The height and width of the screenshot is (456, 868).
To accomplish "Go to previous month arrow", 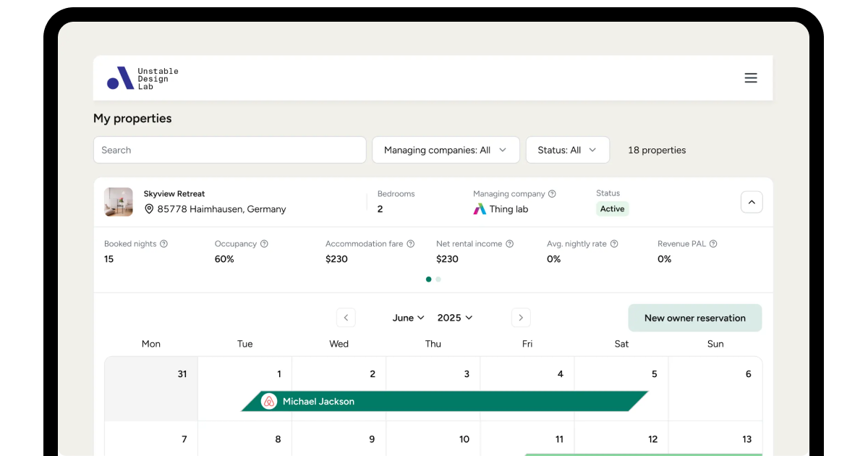I will coord(346,318).
